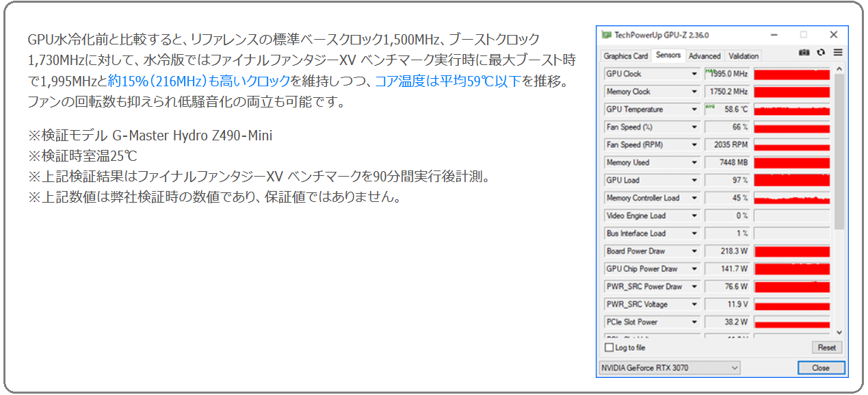Click the Fan Speed (RPM) history graph
868x395 pixels.
[792, 145]
